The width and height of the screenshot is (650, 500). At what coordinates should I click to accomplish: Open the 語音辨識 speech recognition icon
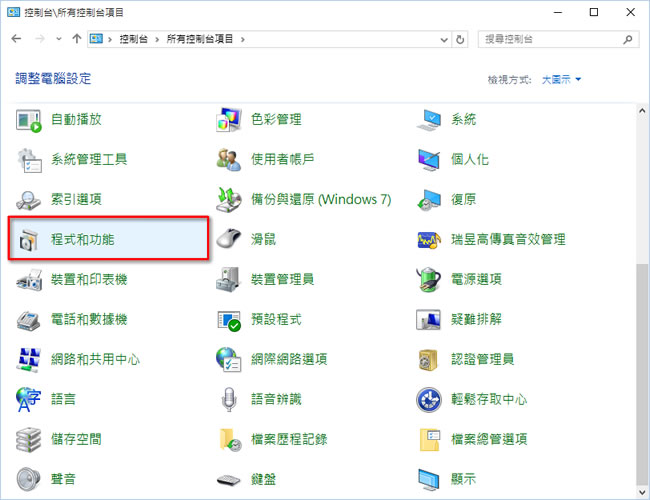(229, 400)
